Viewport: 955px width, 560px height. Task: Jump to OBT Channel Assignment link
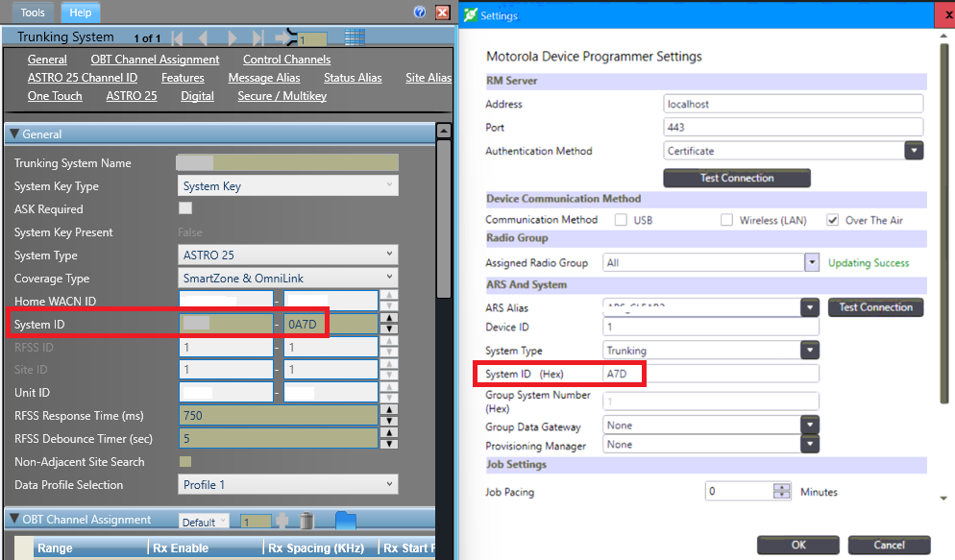pos(155,60)
